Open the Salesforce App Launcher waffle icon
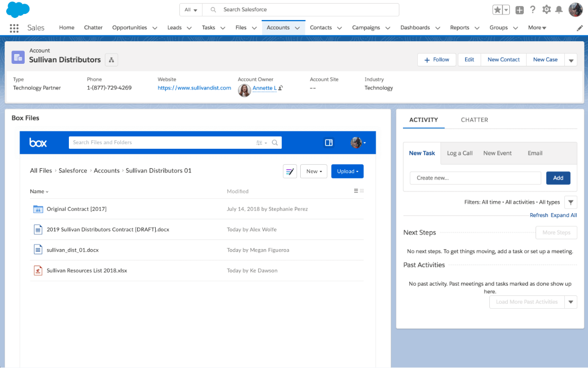Image resolution: width=588 pixels, height=368 pixels. tap(14, 28)
